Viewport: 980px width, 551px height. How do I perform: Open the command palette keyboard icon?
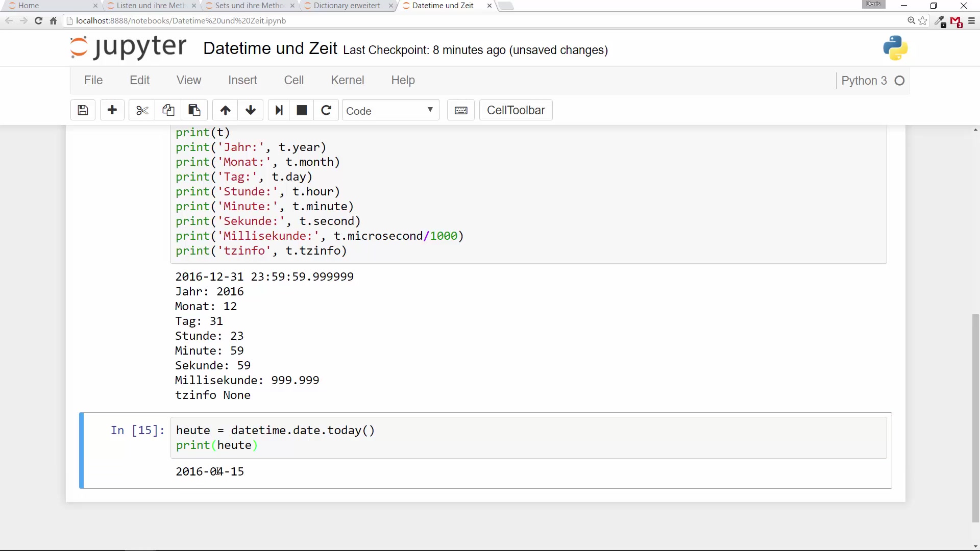460,110
